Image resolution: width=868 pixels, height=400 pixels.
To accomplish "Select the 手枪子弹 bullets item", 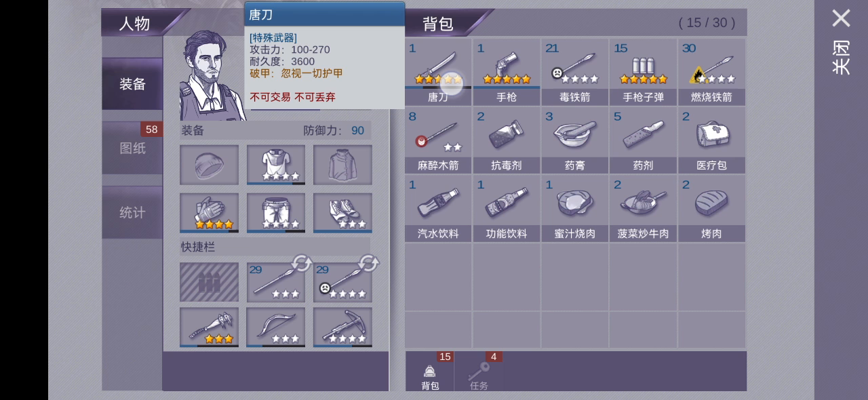I will tap(643, 72).
